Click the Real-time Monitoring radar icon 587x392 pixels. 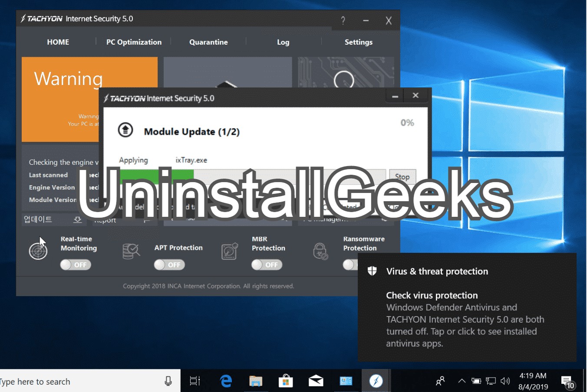point(38,250)
